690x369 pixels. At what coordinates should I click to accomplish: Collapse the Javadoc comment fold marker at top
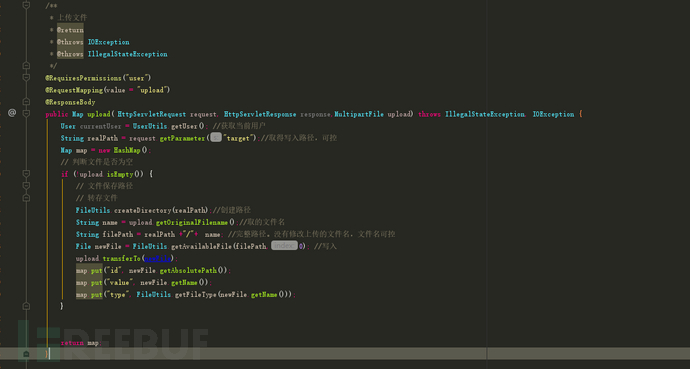tap(26, 5)
